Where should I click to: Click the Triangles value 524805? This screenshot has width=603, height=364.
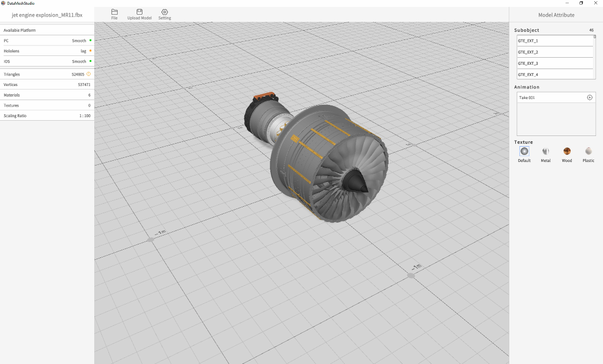click(x=78, y=74)
